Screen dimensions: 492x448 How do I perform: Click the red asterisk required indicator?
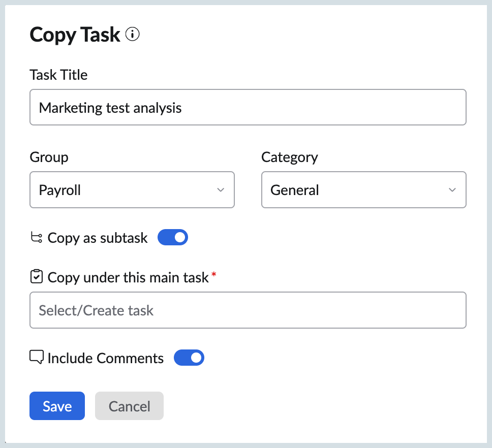click(213, 273)
